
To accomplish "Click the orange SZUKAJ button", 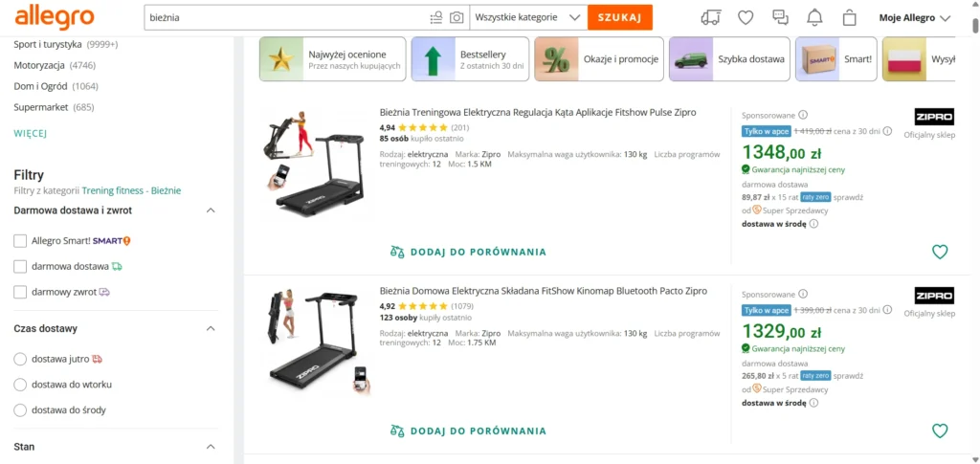I will click(620, 17).
